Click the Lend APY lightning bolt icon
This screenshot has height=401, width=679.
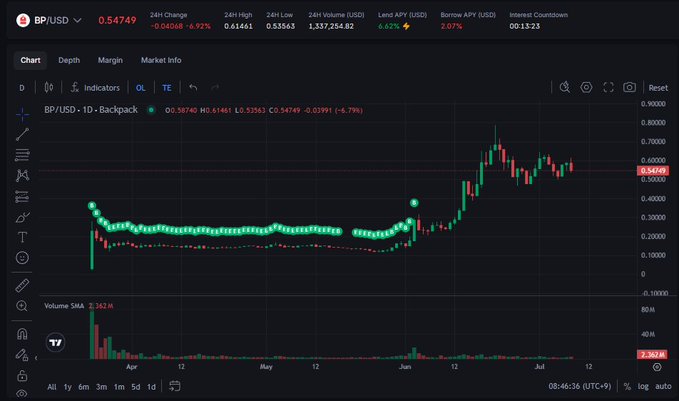click(406, 26)
